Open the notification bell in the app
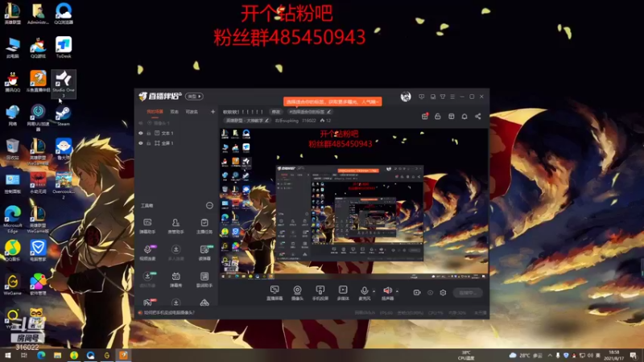This screenshot has width=644, height=362. pyautogui.click(x=464, y=117)
